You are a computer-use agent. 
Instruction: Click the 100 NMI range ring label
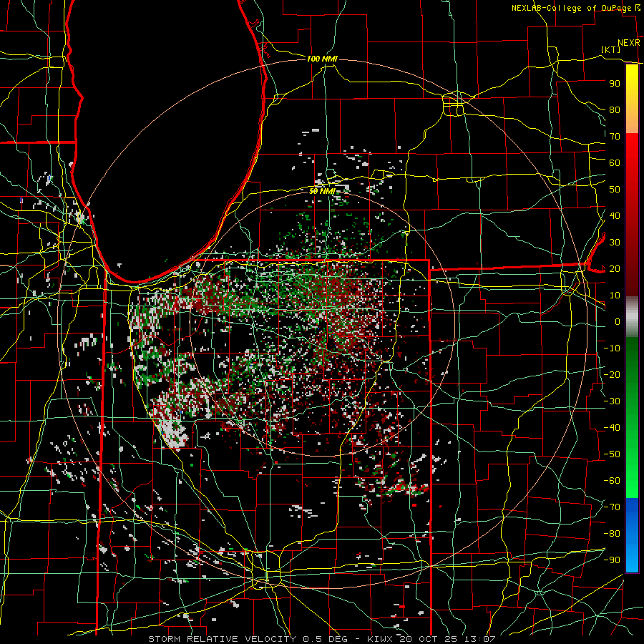coord(322,59)
